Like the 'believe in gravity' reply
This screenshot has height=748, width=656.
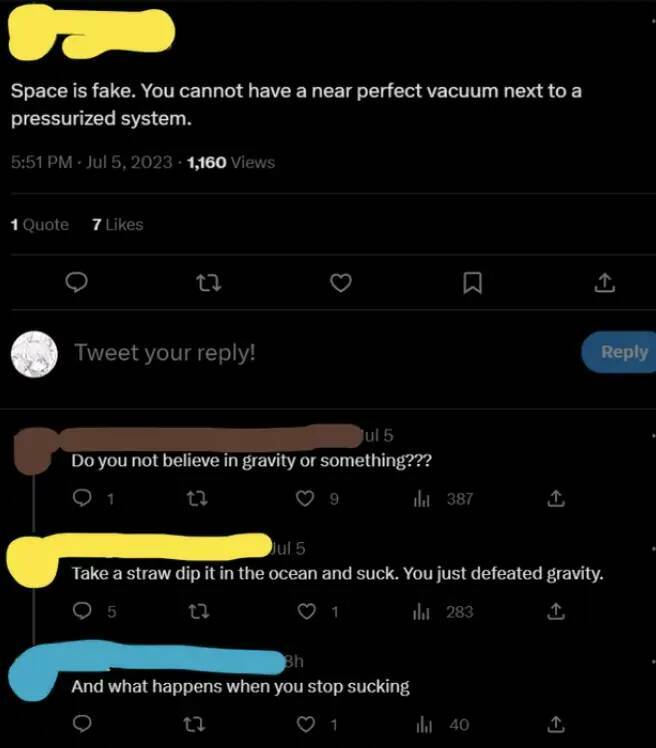[309, 498]
